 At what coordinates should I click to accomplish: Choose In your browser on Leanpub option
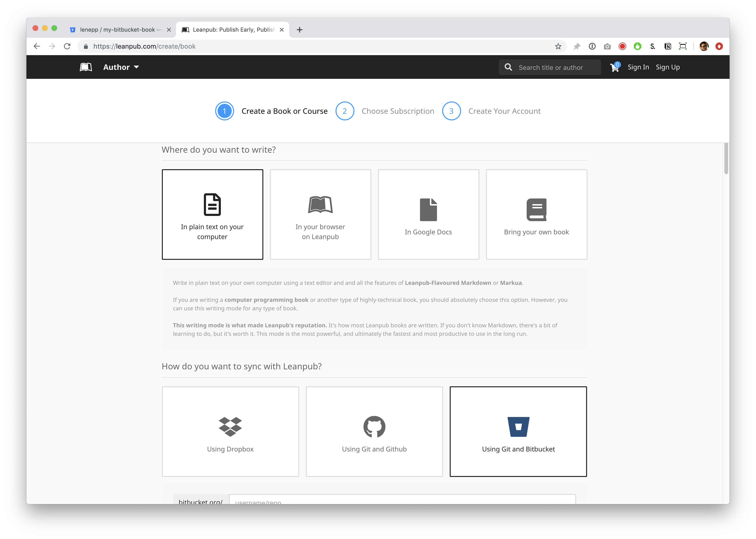pos(320,215)
